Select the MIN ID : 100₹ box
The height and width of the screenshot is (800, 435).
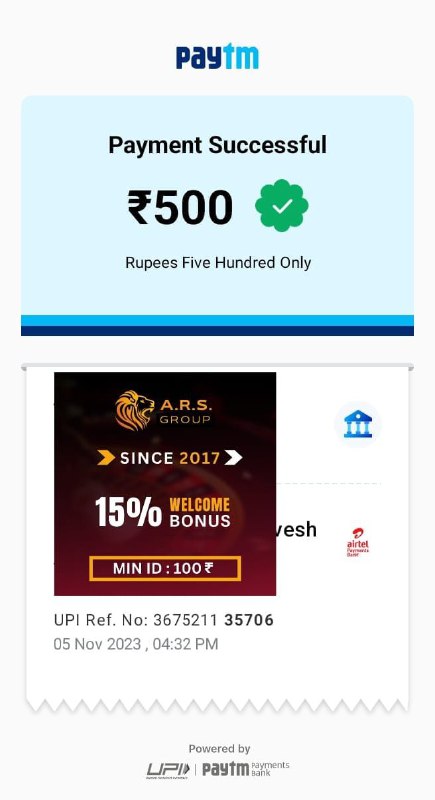[x=165, y=568]
